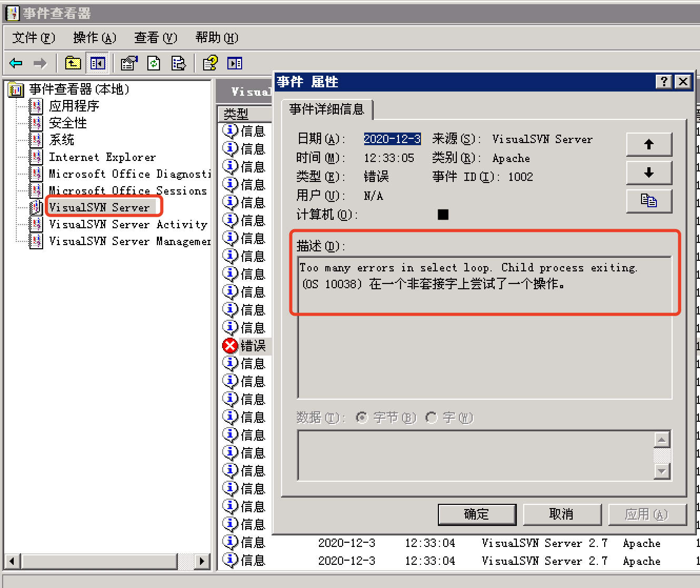700x588 pixels.
Task: Click the Refresh toolbar icon
Action: 154,64
